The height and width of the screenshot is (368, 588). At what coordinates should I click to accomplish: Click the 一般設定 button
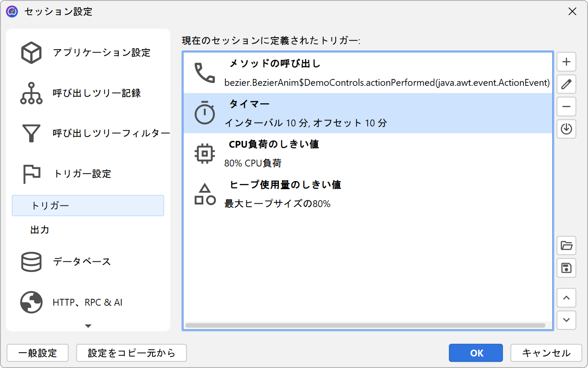pyautogui.click(x=38, y=353)
